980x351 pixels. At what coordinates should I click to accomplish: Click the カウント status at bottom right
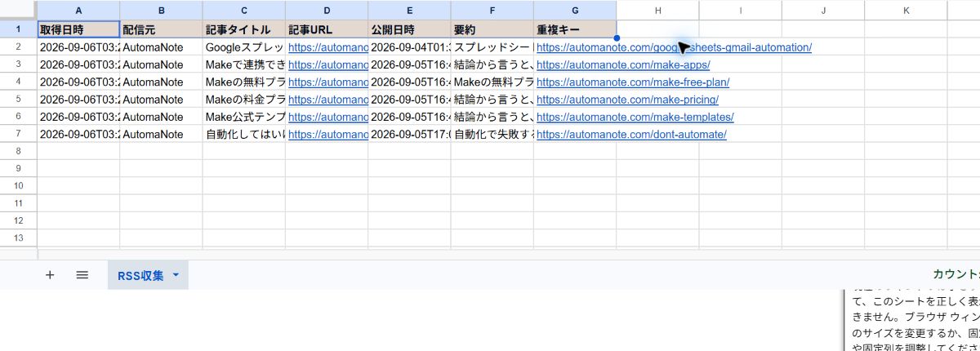pos(955,274)
